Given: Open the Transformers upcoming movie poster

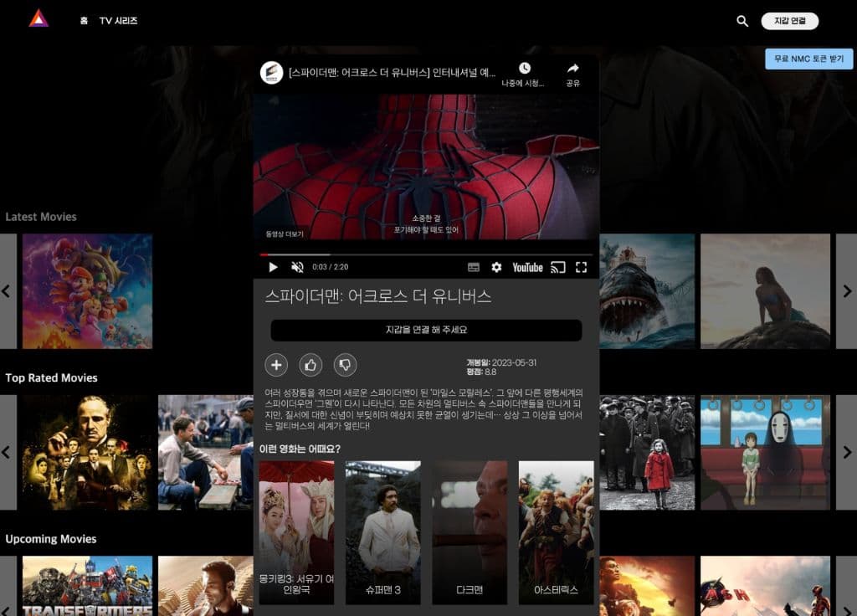Looking at the screenshot, I should pos(87,586).
